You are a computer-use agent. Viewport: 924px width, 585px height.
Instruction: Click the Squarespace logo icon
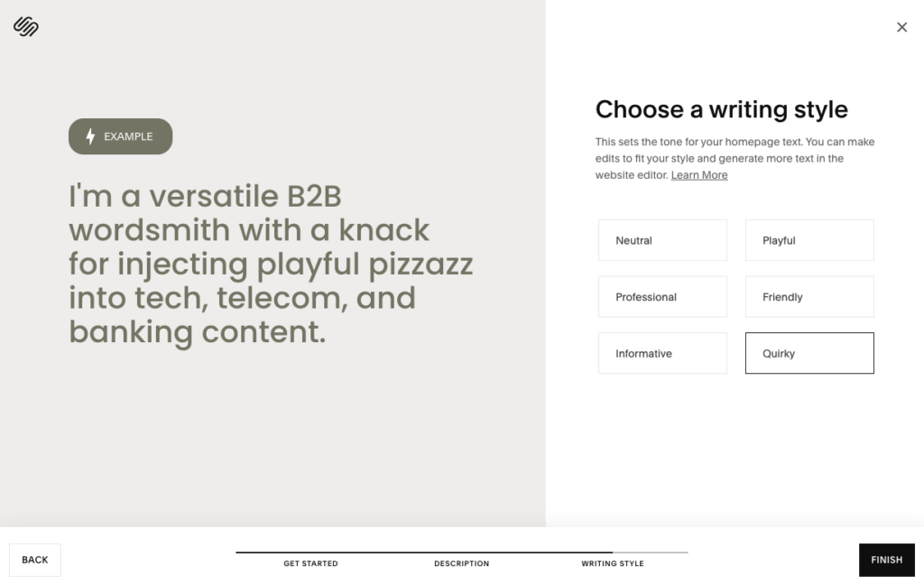point(26,27)
